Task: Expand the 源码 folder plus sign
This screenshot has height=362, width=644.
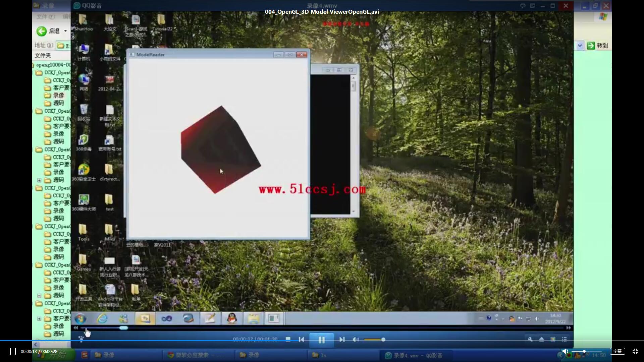Action: 39,180
